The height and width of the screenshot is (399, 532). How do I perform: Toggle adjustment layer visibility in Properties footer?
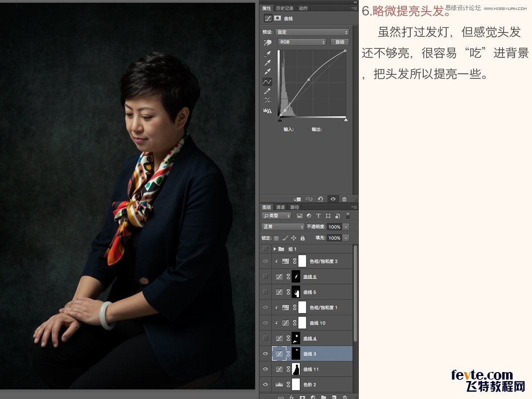click(x=333, y=199)
